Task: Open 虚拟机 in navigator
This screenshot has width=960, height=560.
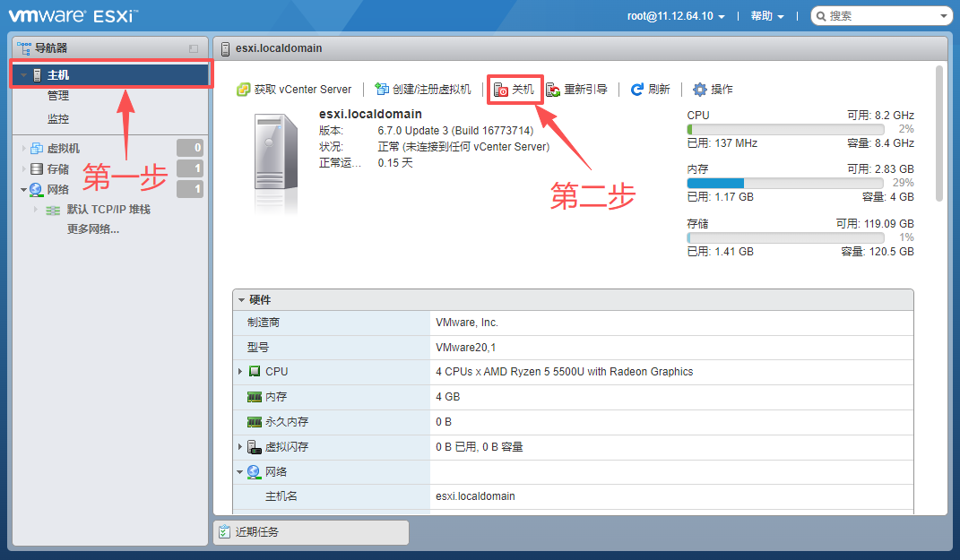Action: (x=64, y=148)
